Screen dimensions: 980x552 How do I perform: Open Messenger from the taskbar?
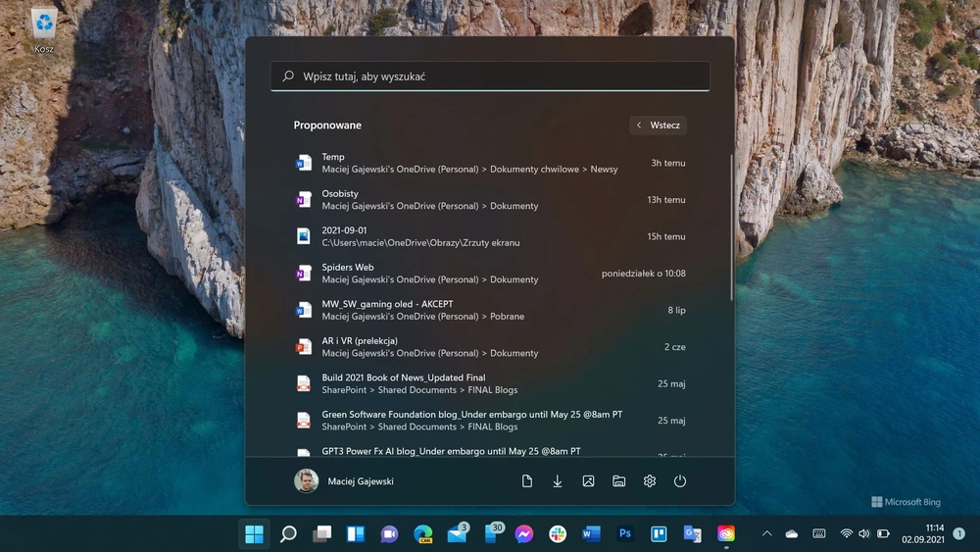click(x=524, y=534)
